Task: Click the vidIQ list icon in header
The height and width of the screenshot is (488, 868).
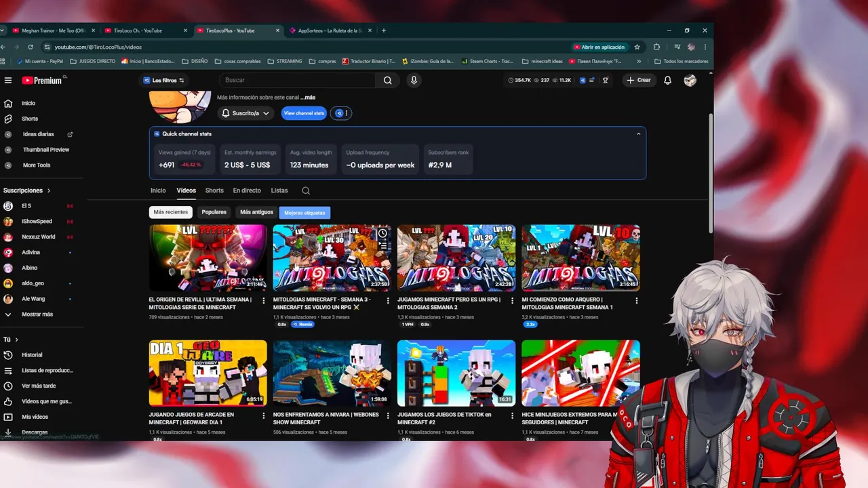Action: (592, 80)
